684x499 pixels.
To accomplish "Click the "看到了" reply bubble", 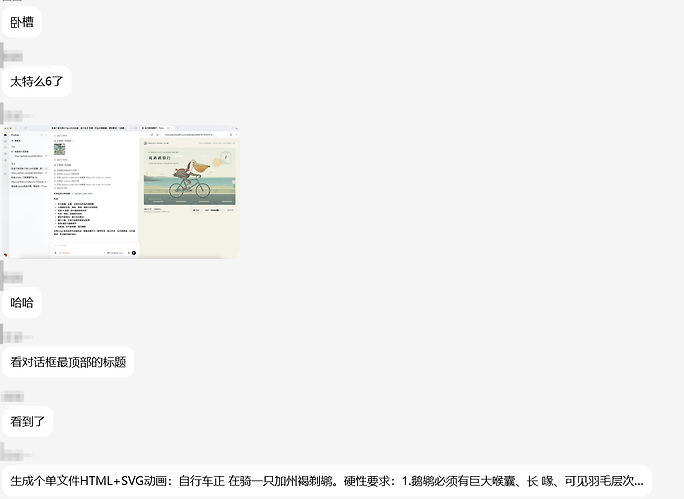I will (27, 421).
